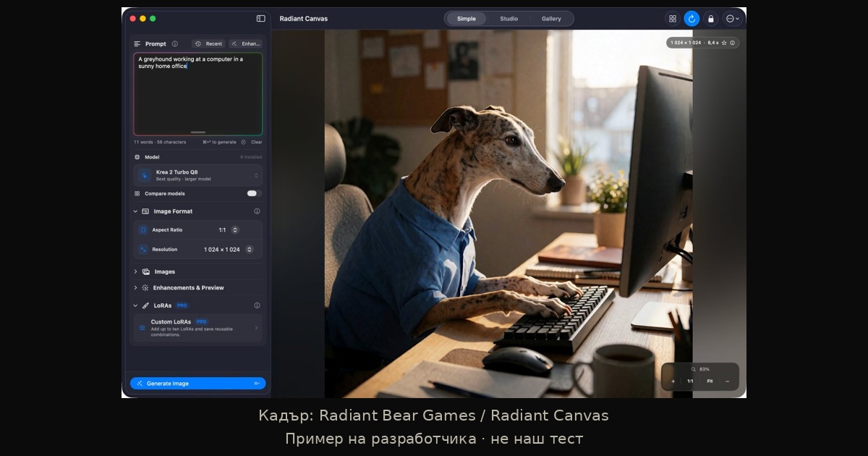Click the blue refresh icon in top bar
This screenshot has width=868, height=456.
pyautogui.click(x=692, y=19)
